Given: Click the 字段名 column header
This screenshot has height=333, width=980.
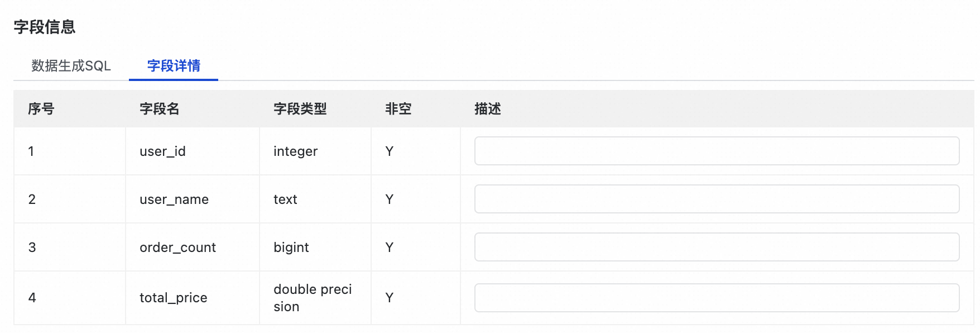Looking at the screenshot, I should click(x=160, y=109).
